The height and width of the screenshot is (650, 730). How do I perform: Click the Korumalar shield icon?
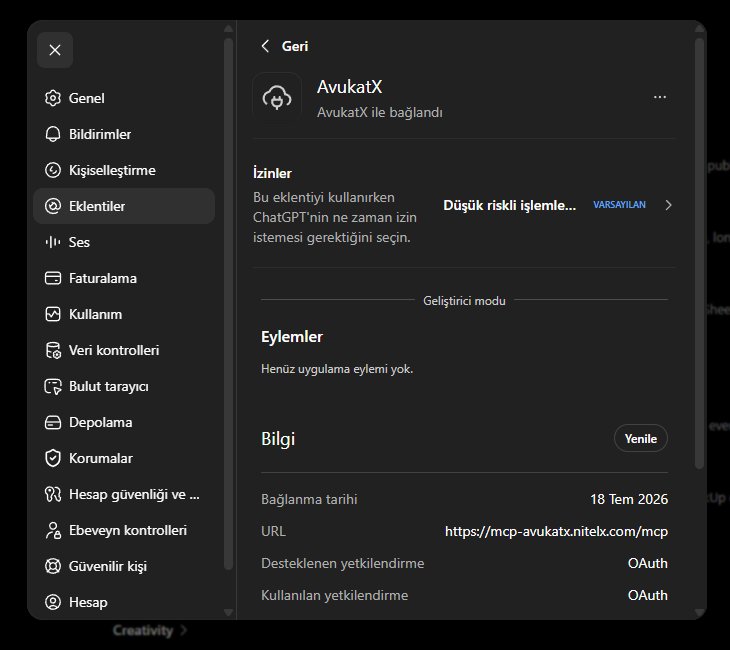pyautogui.click(x=53, y=458)
